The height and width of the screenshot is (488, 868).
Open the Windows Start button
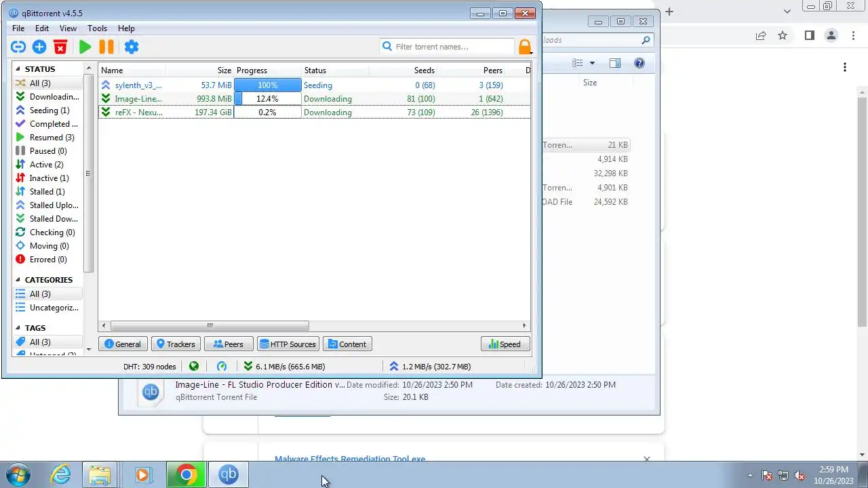17,474
